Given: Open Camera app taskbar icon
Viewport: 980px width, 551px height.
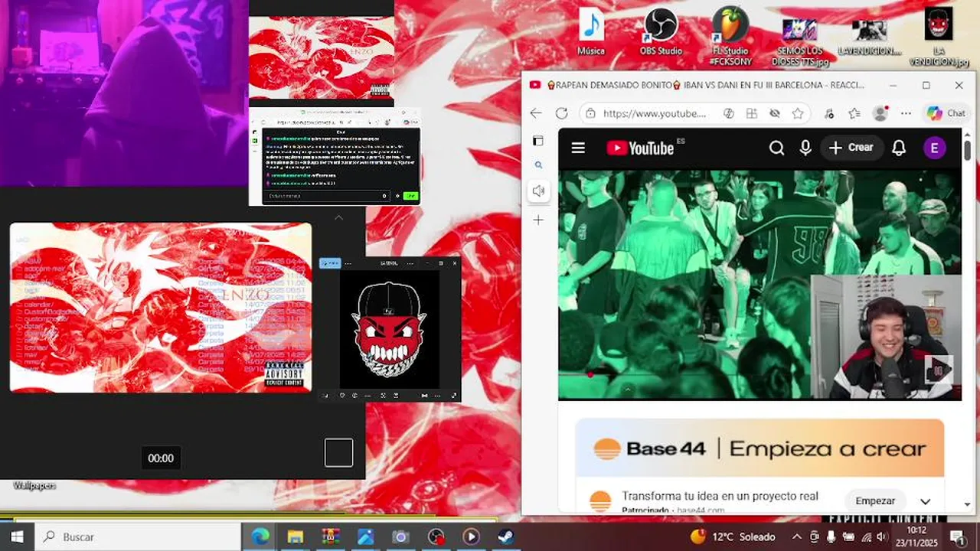Looking at the screenshot, I should tap(400, 536).
